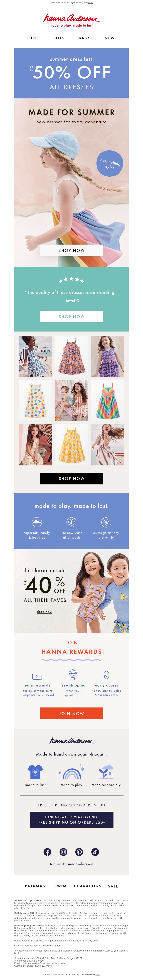143x980 pixels.
Task: Click the black SHOP NOW button
Action: 71,478
